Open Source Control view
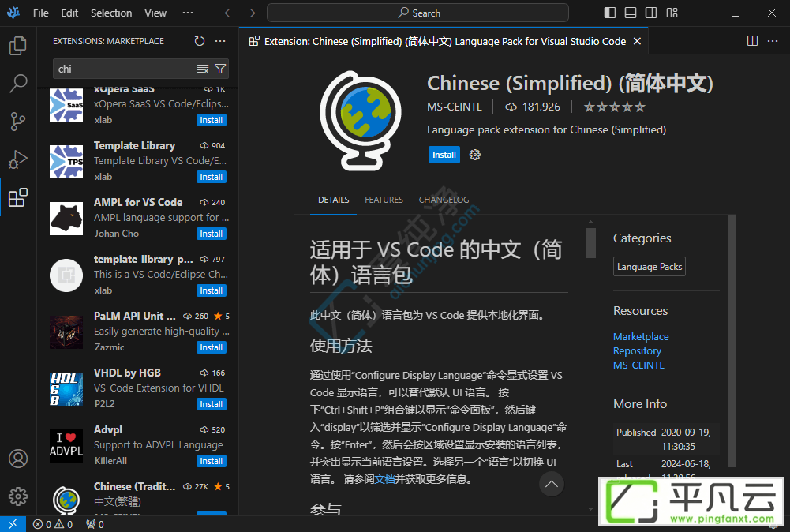The width and height of the screenshot is (790, 532). click(x=18, y=122)
